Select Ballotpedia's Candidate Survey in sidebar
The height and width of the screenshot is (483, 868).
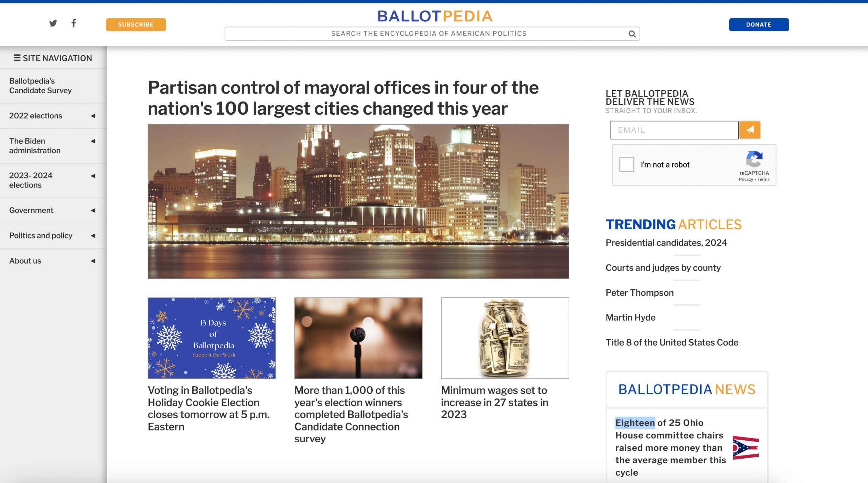39,85
